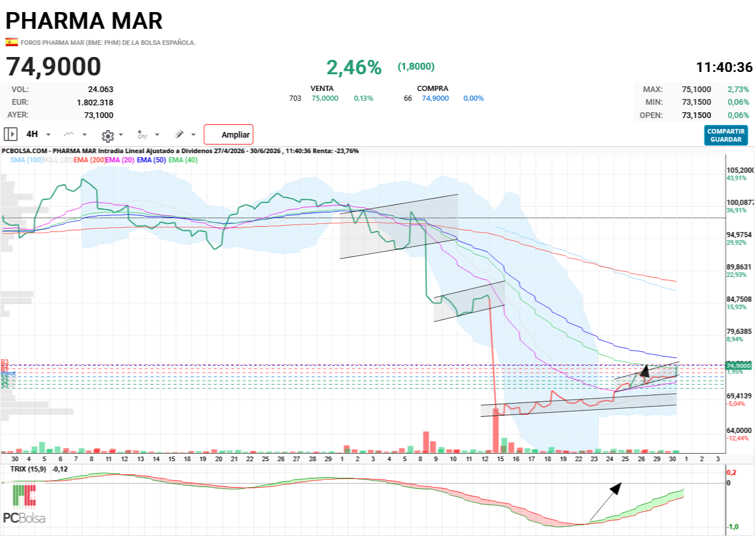Screen dimensions: 756x536
Task: Click the 105,2000 price axis label
Action: click(x=740, y=170)
